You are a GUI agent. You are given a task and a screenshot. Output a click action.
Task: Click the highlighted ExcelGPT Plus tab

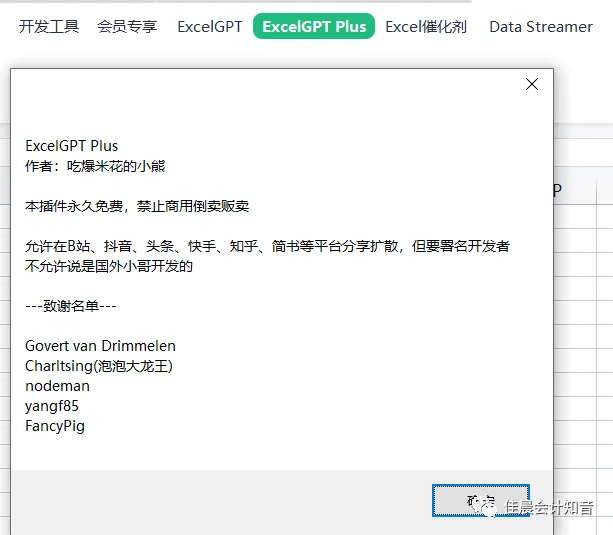[314, 26]
